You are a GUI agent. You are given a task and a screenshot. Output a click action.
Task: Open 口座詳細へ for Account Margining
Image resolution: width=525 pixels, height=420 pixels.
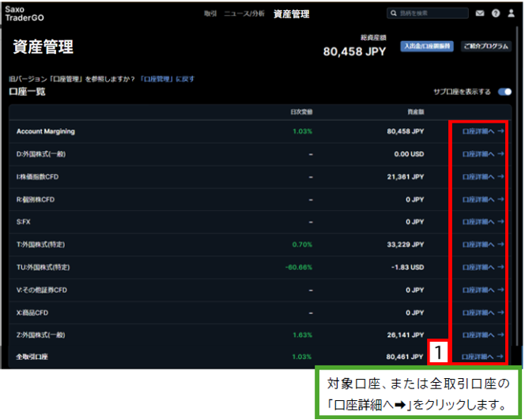click(x=483, y=131)
